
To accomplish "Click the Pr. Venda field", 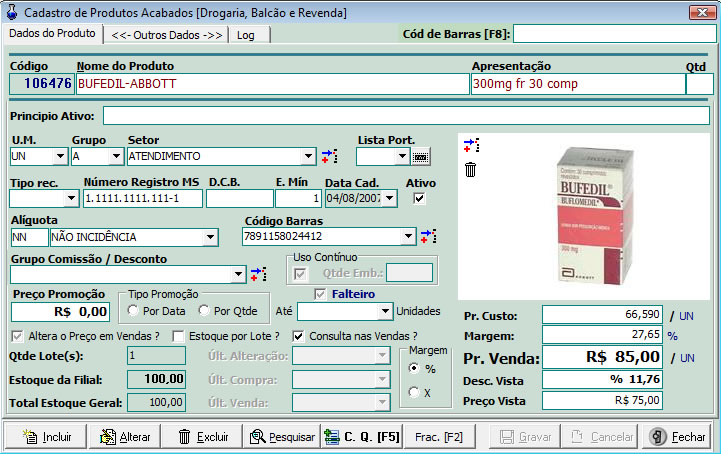I will (602, 357).
